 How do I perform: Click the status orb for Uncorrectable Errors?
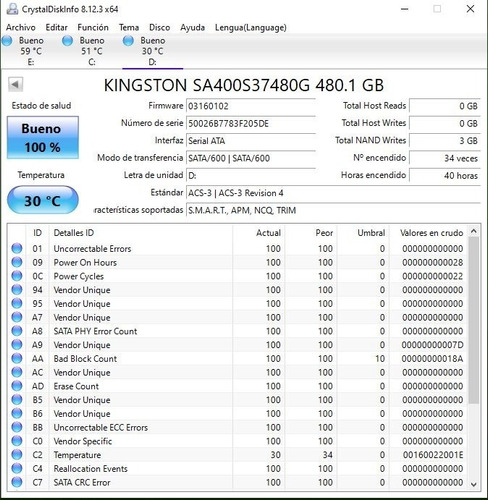pyautogui.click(x=17, y=248)
